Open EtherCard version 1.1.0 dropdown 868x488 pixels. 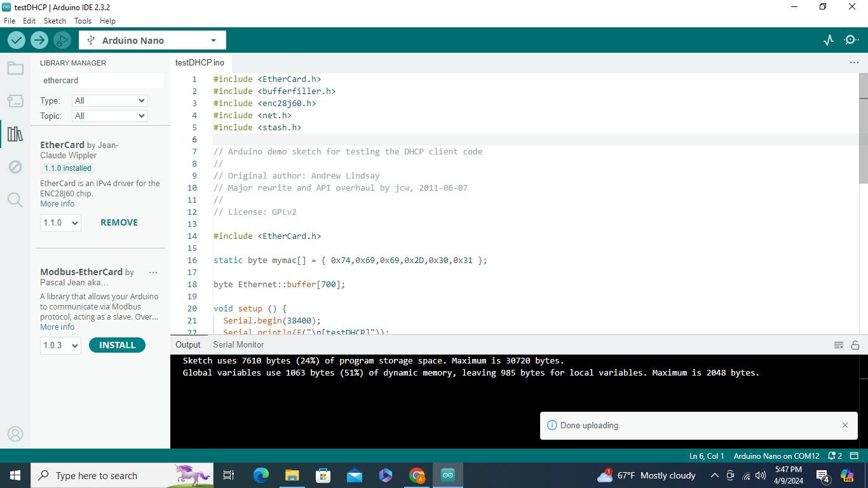60,222
